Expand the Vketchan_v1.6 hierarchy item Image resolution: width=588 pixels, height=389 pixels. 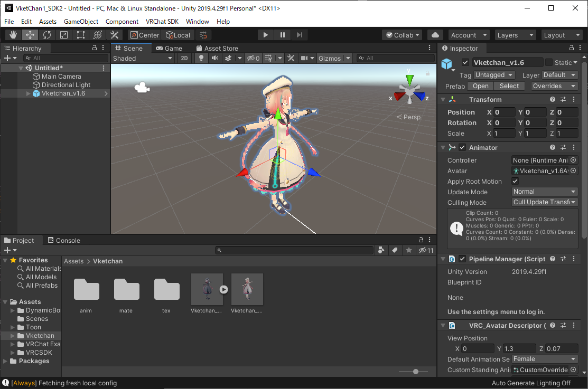pyautogui.click(x=29, y=93)
